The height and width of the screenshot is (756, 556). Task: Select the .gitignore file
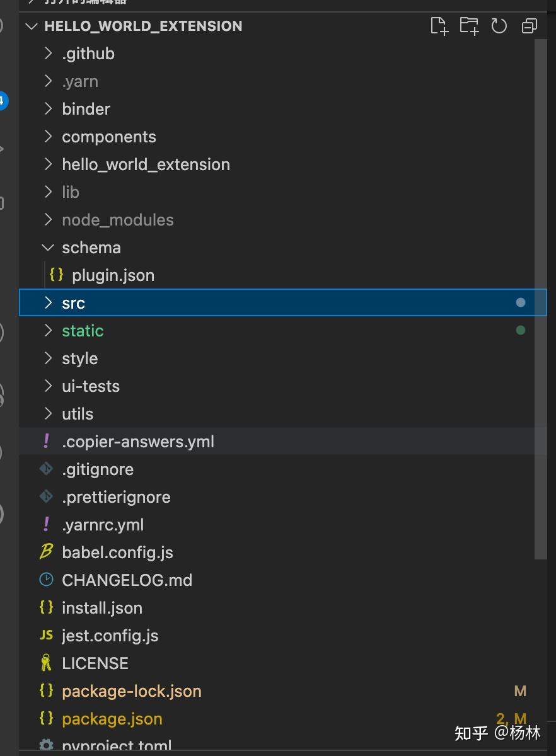(98, 469)
